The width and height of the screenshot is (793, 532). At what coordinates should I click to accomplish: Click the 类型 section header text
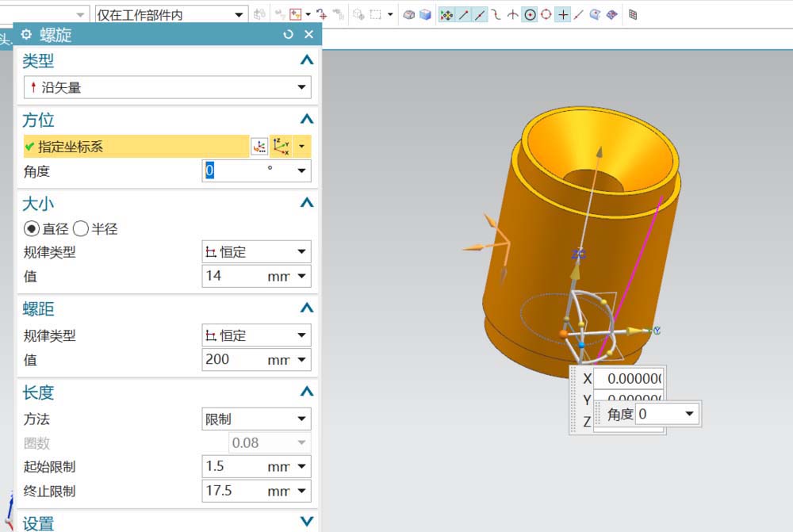38,61
